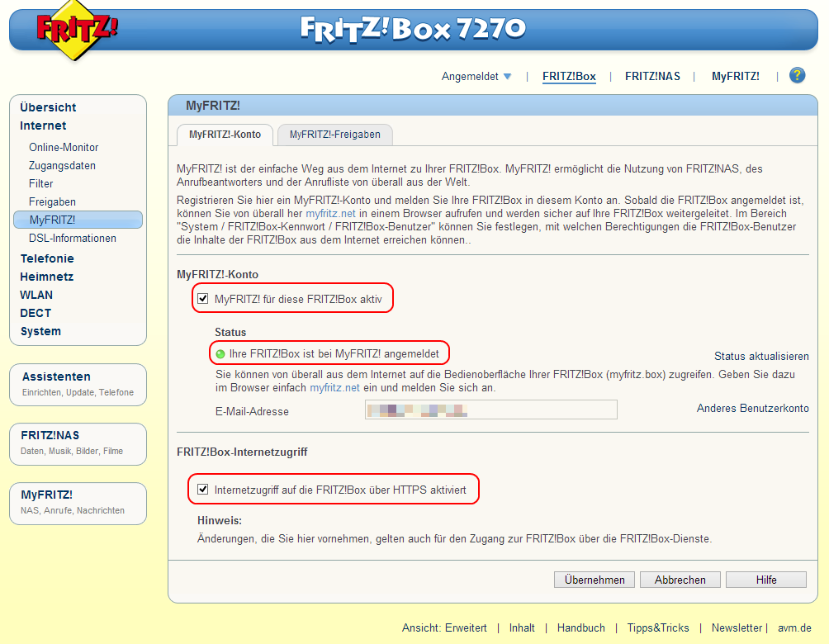Image resolution: width=829 pixels, height=644 pixels.
Task: Open Freigaben in sidebar
Action: tap(52, 202)
